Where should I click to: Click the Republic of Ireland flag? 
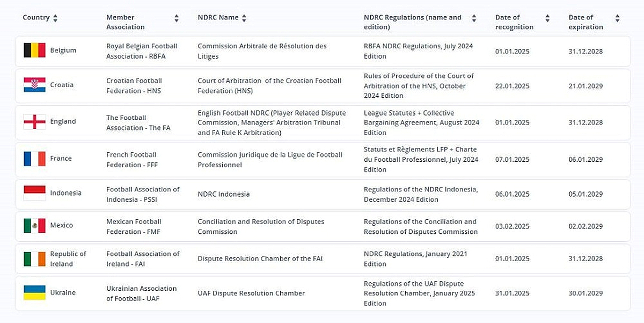(34, 259)
